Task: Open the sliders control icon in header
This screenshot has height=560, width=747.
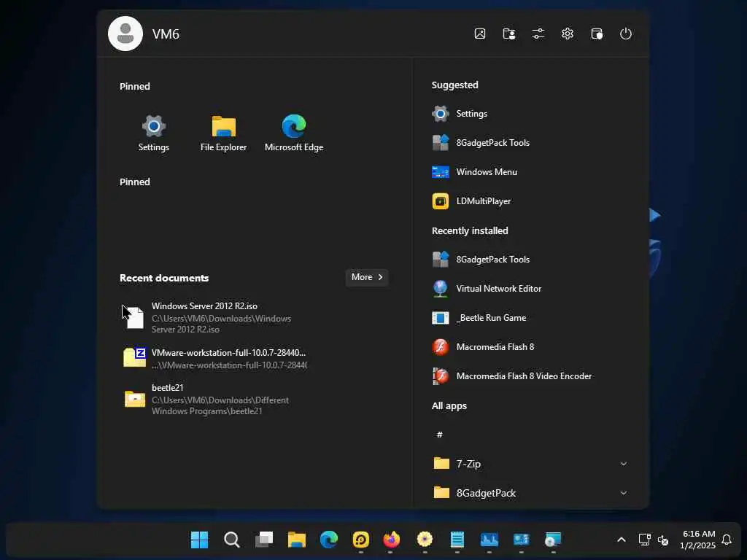Action: 538,34
